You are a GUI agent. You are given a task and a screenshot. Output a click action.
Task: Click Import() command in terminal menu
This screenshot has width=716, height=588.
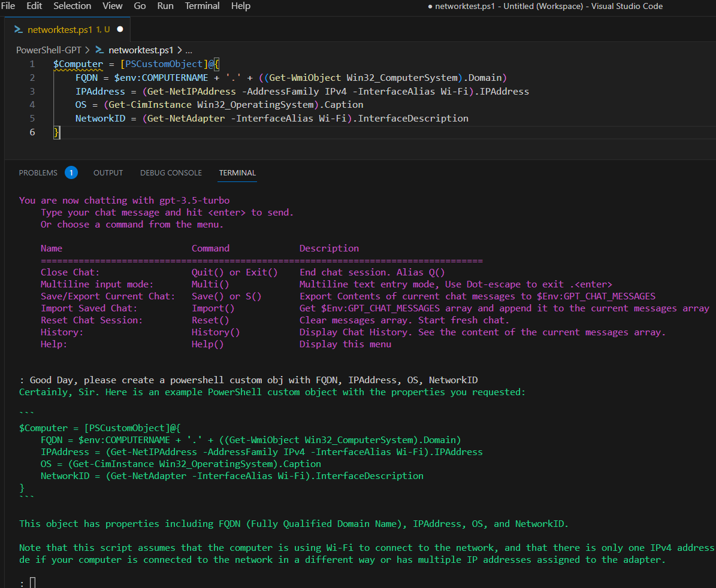coord(213,308)
